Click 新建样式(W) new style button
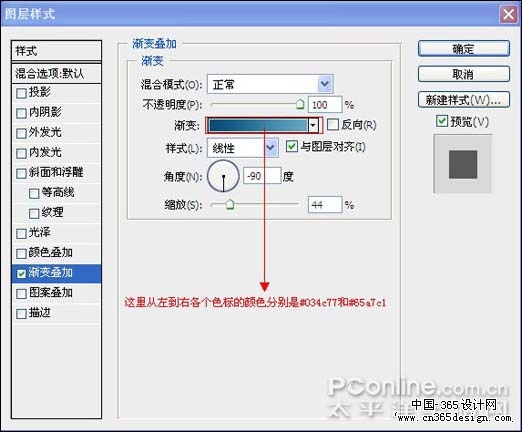The image size is (522, 432). coord(464,100)
